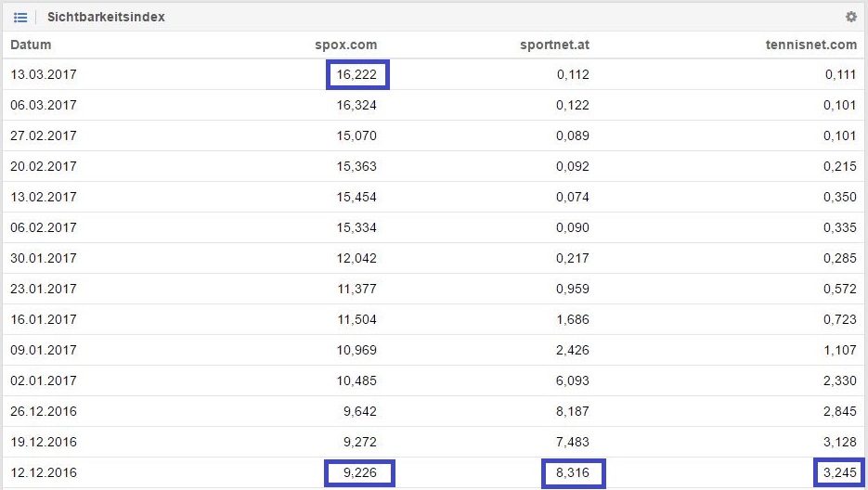This screenshot has height=490, width=868.
Task: Click the list view icon beside Sichtbarkeitsindex
Action: (x=20, y=17)
